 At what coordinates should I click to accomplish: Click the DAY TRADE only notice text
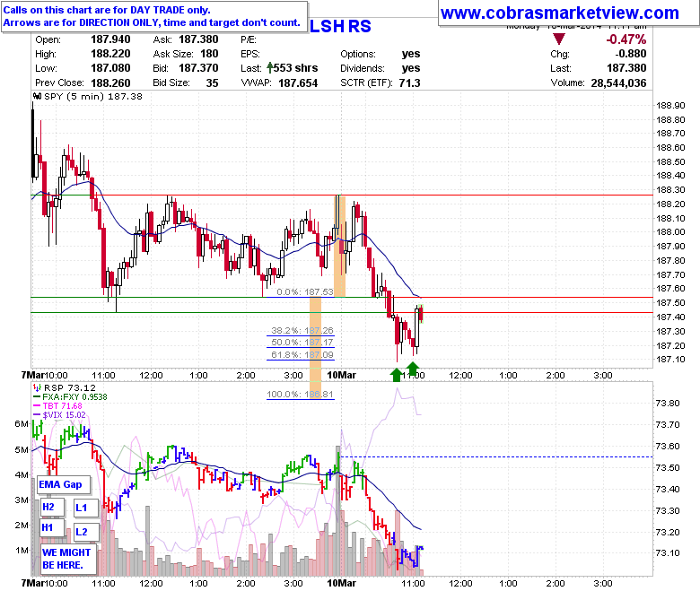pos(107,10)
